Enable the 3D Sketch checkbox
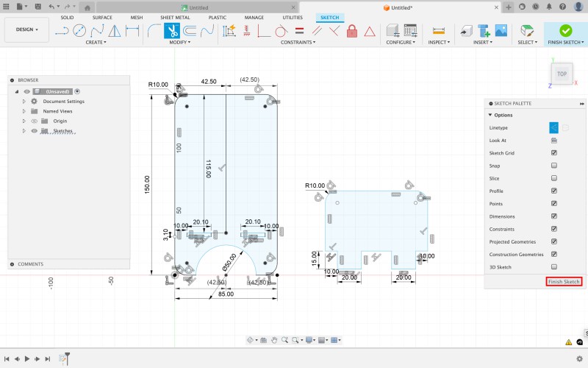 [554, 267]
